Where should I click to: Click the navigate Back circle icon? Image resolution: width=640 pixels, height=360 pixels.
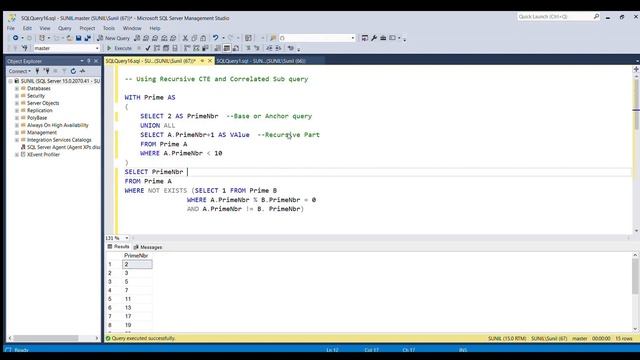coord(15,38)
